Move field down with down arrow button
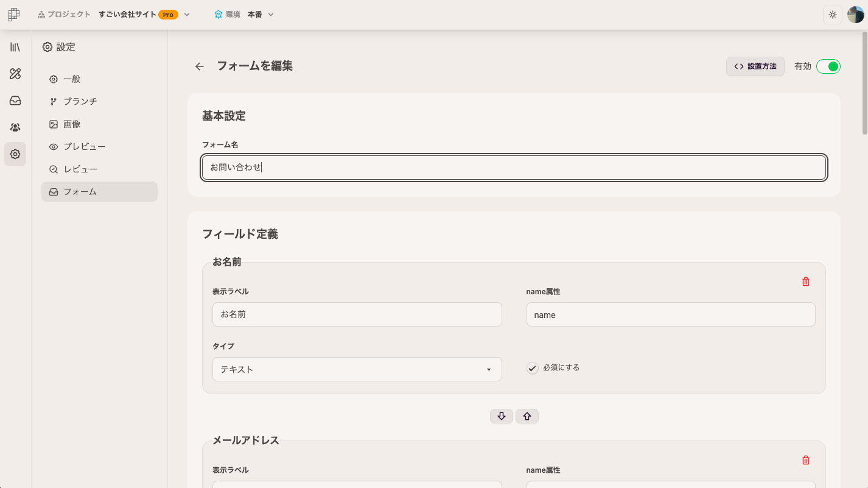The width and height of the screenshot is (868, 488). pos(502,416)
